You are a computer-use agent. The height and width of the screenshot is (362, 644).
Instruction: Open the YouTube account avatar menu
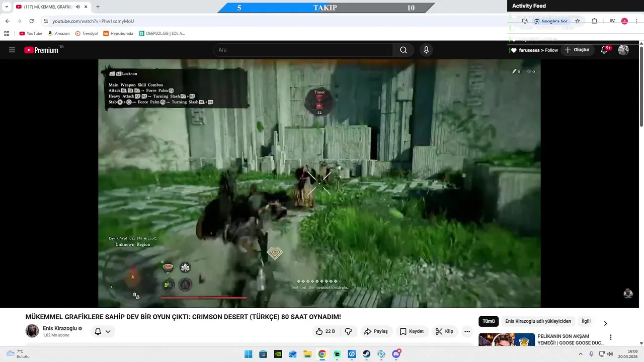point(623,50)
